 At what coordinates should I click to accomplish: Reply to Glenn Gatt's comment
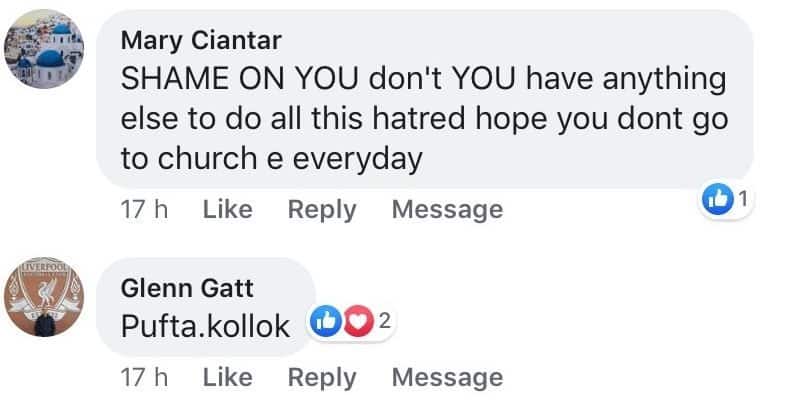(321, 378)
